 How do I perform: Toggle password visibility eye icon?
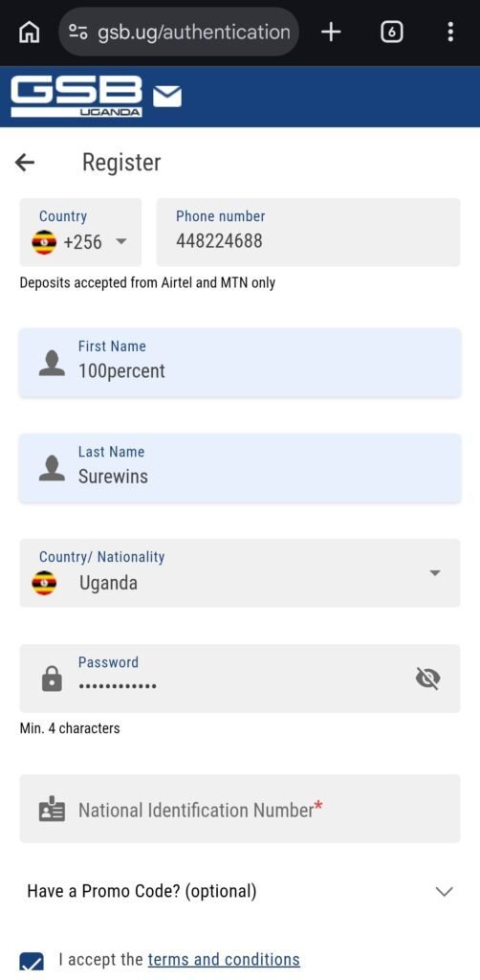point(428,679)
